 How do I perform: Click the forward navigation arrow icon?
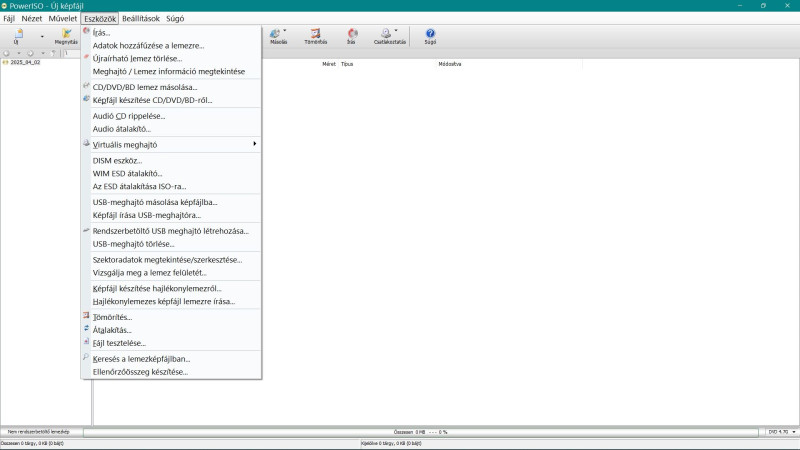pyautogui.click(x=31, y=53)
